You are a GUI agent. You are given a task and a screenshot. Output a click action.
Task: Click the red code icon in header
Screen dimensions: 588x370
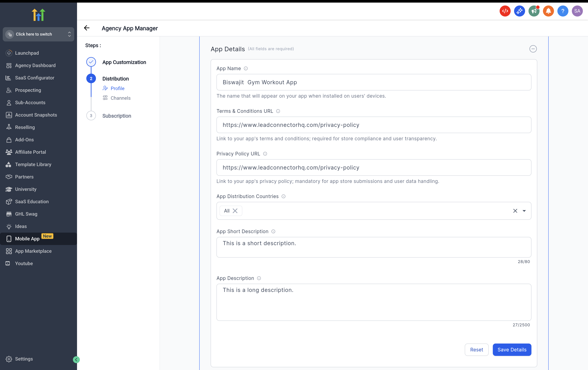coord(505,11)
